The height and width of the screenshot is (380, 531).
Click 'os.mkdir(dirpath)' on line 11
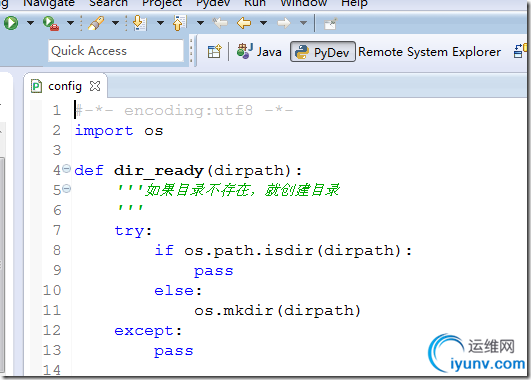277,311
